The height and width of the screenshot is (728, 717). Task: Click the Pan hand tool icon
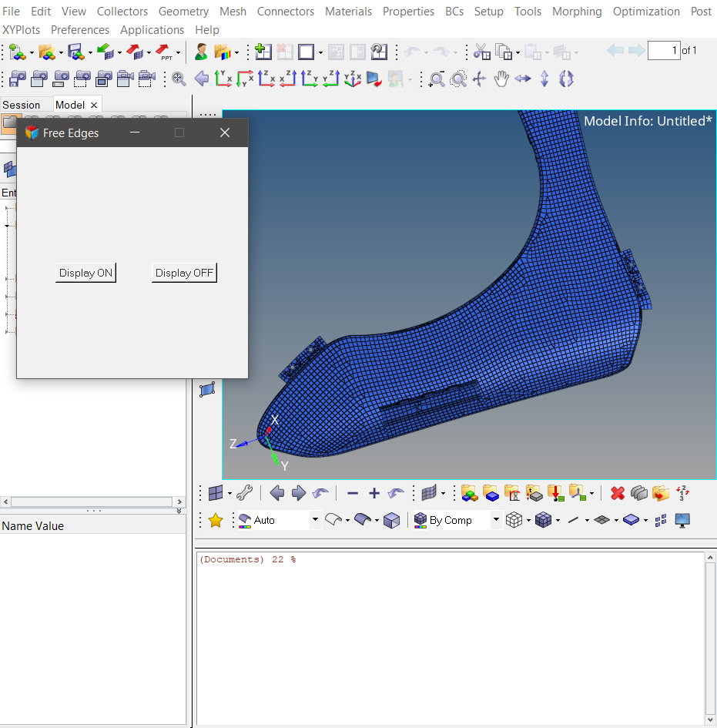click(501, 79)
